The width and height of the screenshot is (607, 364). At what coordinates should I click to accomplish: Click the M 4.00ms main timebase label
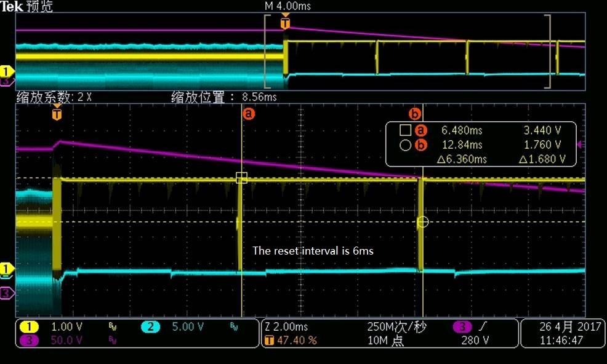click(x=287, y=6)
